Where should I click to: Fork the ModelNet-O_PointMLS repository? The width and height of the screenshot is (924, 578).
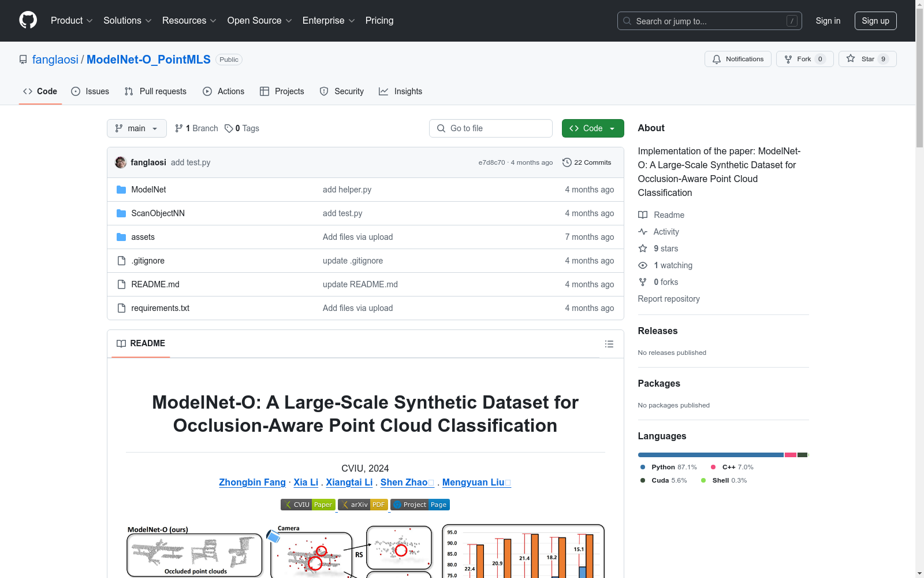click(804, 59)
